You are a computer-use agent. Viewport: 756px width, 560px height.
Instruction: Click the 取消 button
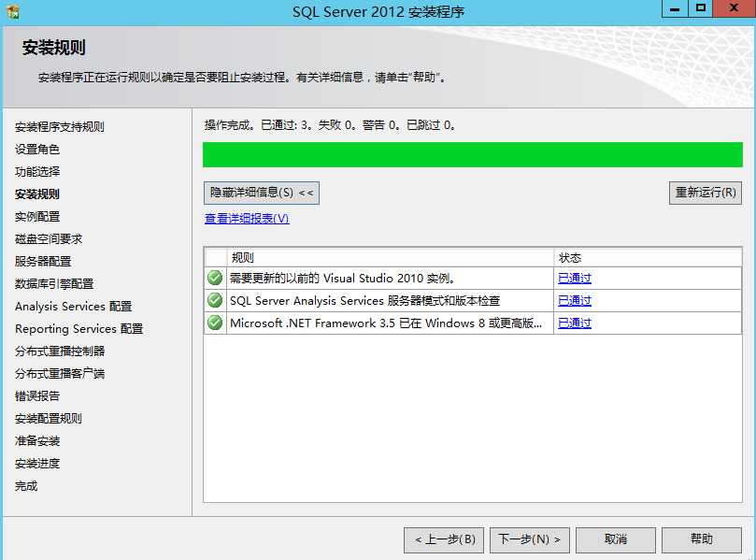tap(616, 539)
